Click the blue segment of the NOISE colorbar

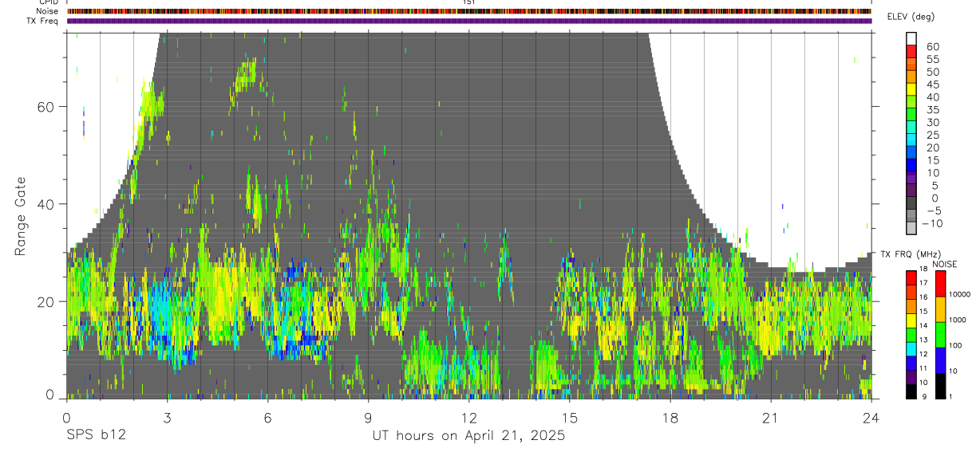pyautogui.click(x=940, y=360)
